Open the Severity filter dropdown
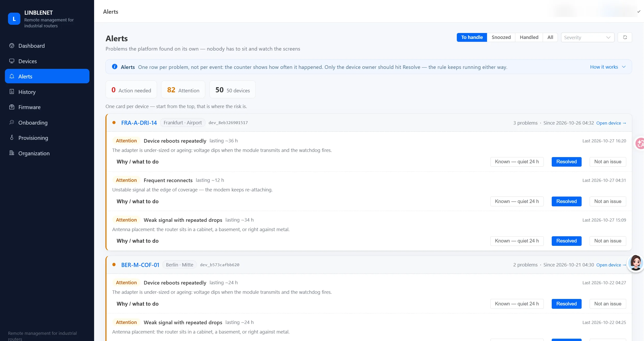644x341 pixels. coord(588,37)
